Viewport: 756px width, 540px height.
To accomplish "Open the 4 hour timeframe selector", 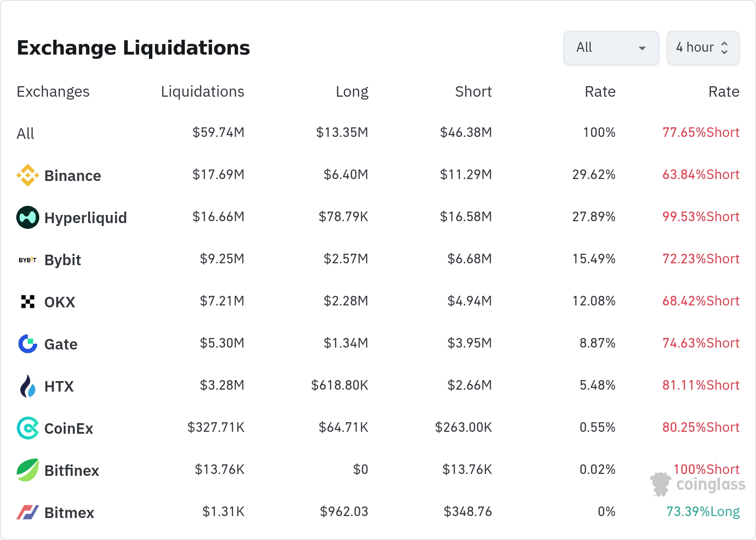I will 703,48.
